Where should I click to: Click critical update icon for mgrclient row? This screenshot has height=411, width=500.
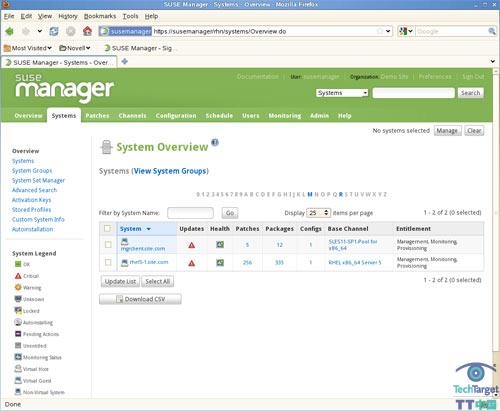click(192, 245)
